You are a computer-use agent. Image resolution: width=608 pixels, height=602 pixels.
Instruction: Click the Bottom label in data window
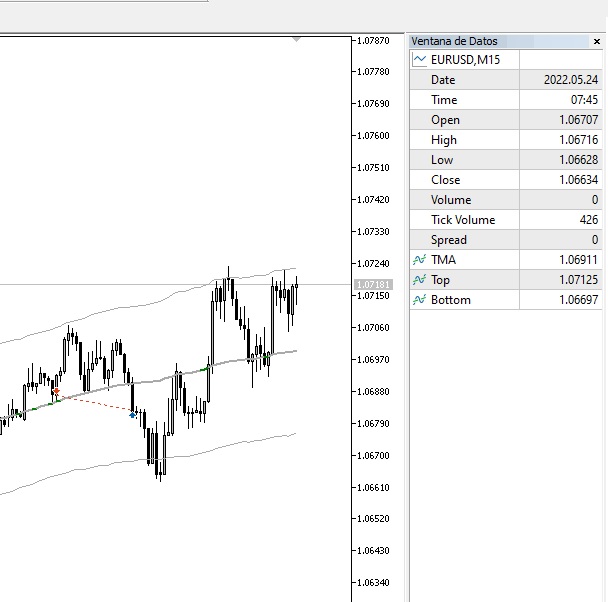point(451,300)
